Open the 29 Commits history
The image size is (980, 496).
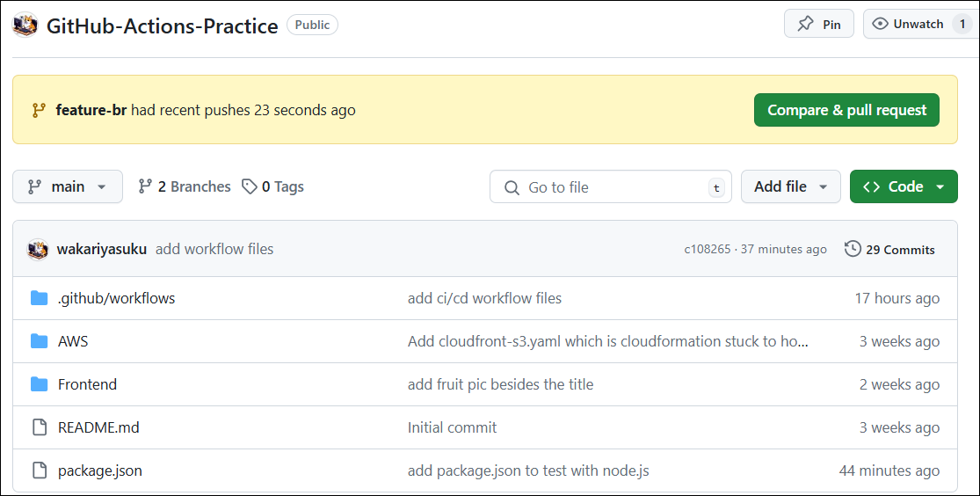(889, 250)
